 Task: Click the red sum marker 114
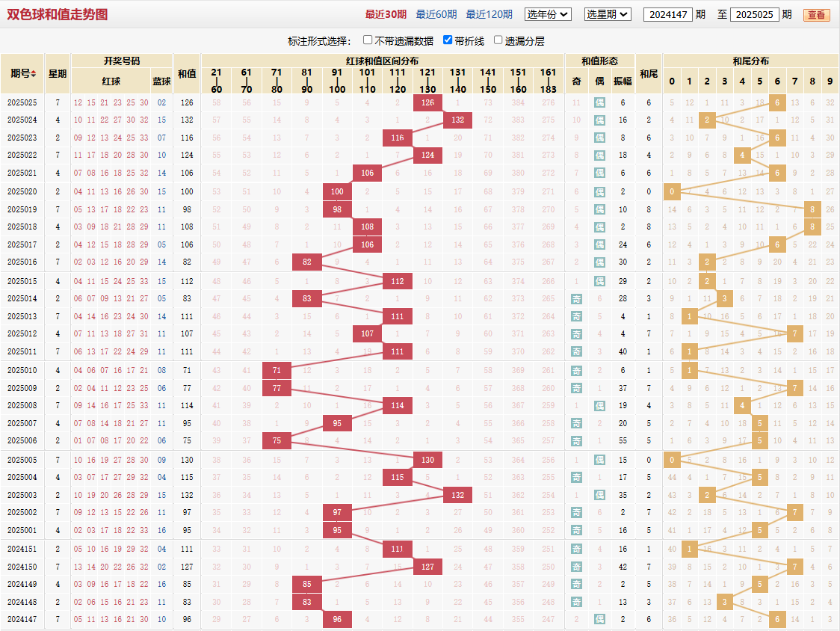coord(398,405)
